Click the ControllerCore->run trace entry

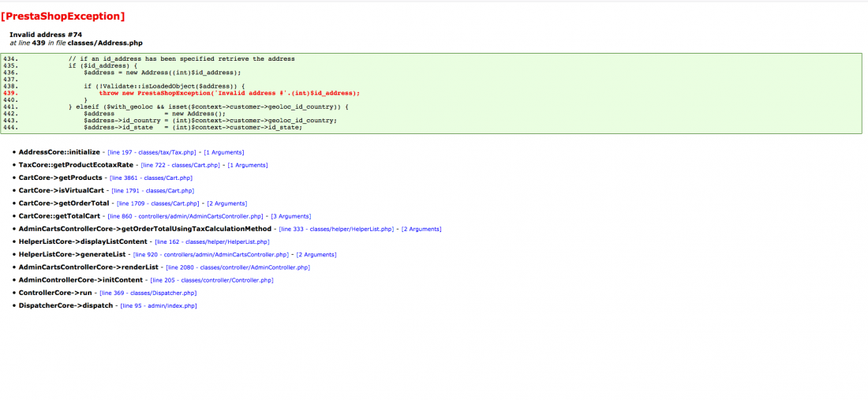tap(55, 293)
